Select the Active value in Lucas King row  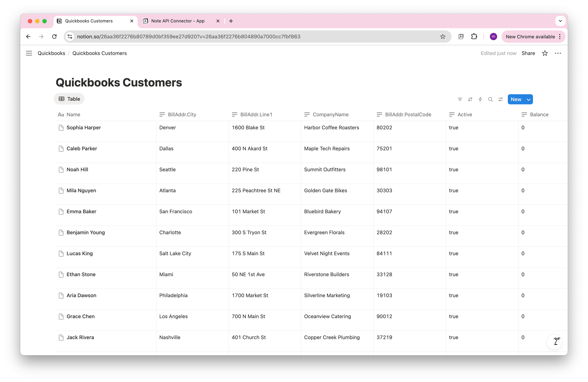[x=482, y=257]
